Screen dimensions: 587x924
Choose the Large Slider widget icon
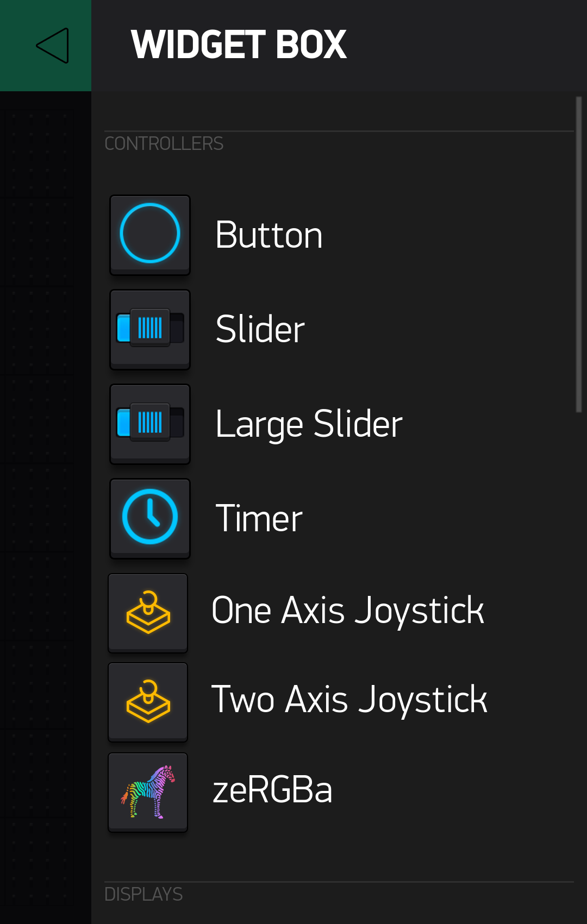tap(150, 424)
